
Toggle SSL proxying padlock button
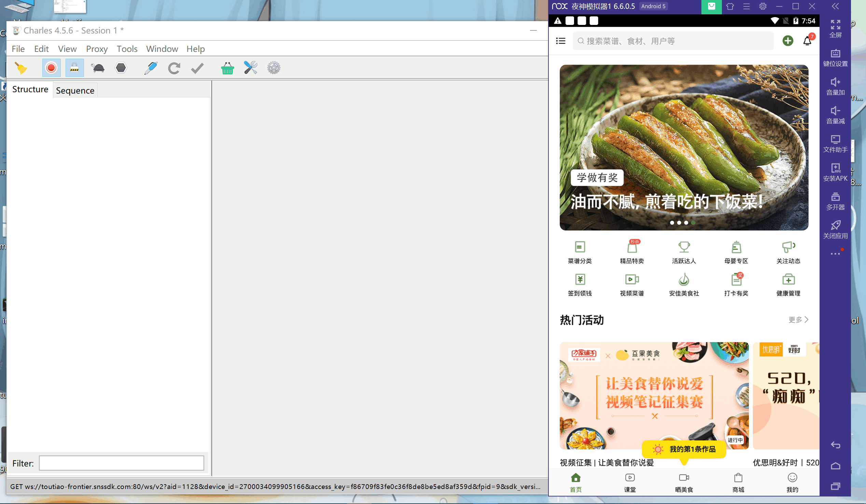pyautogui.click(x=74, y=68)
